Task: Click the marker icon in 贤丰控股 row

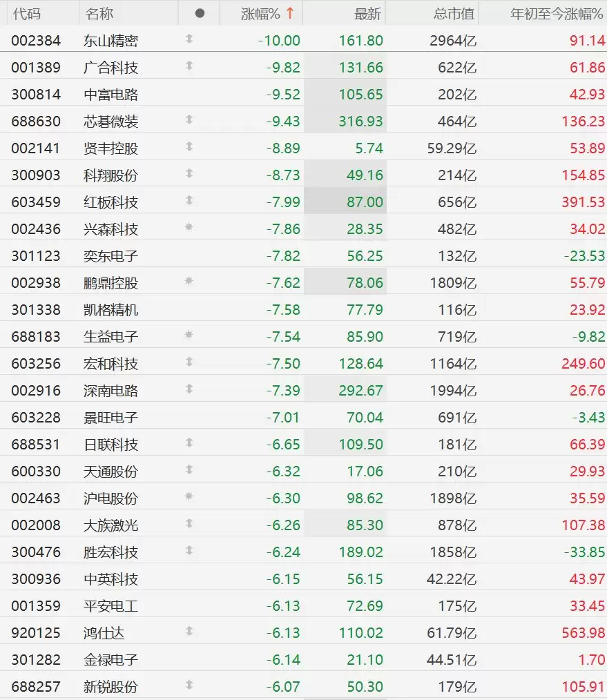Action: (x=189, y=146)
